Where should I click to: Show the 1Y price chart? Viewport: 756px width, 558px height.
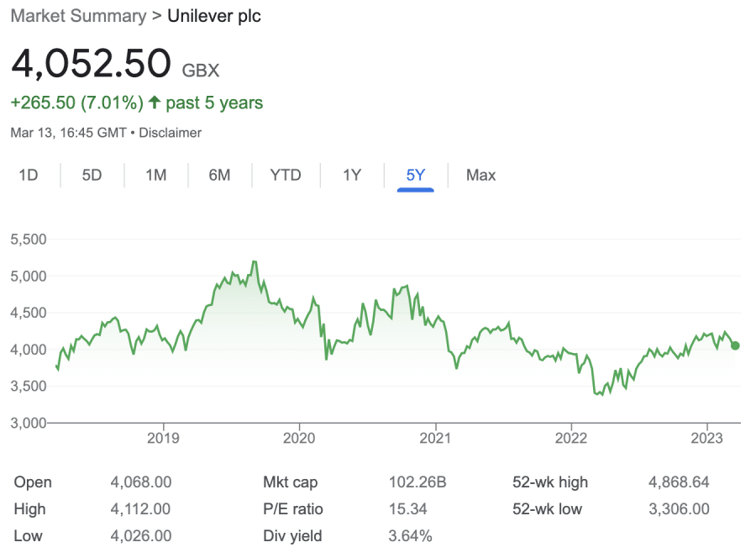click(x=352, y=175)
